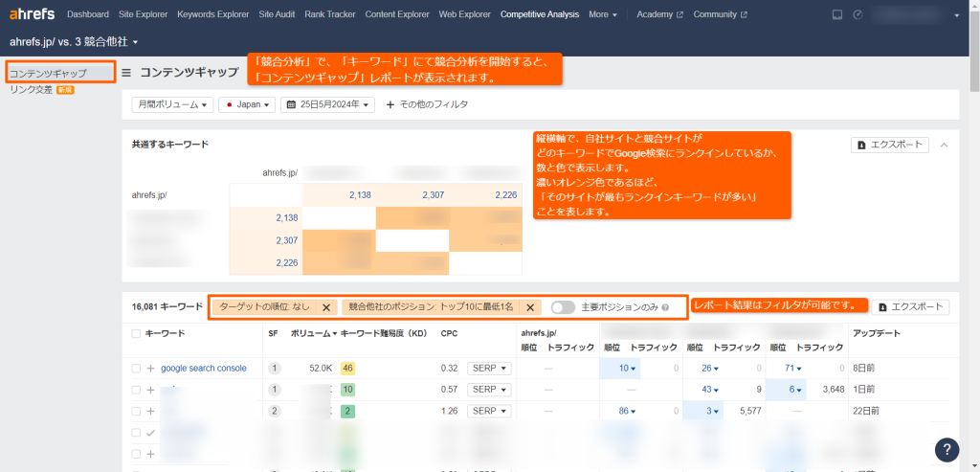Open the Japan country dropdown
Image resolution: width=980 pixels, height=472 pixels.
coord(247,104)
